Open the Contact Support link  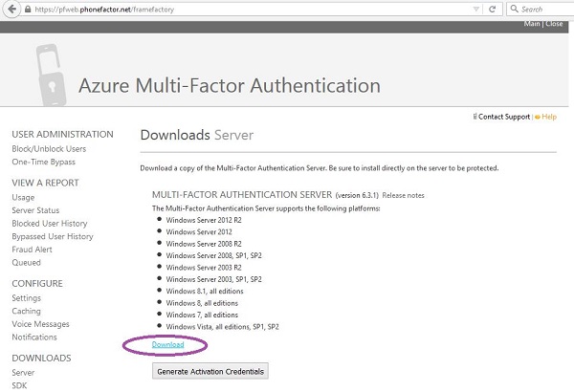(501, 117)
